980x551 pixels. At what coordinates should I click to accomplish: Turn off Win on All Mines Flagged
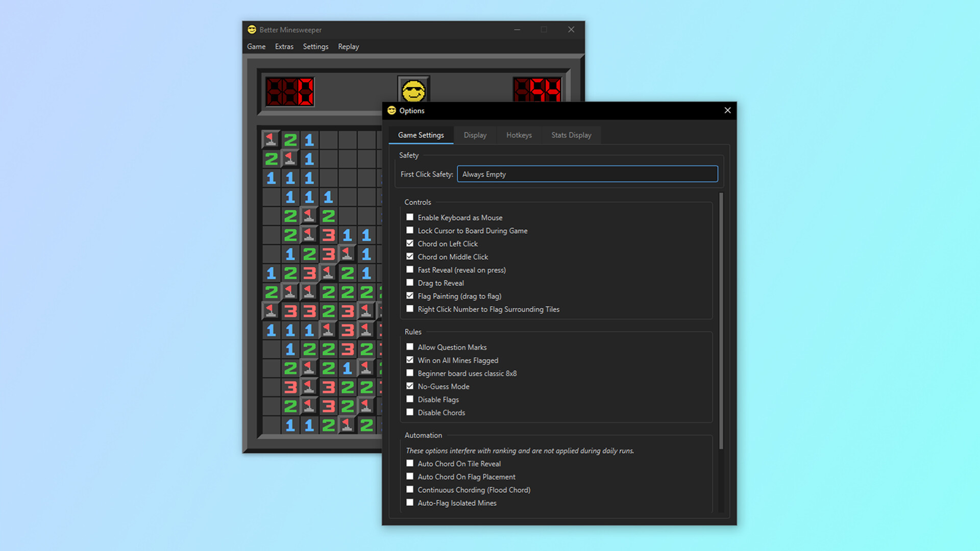click(410, 360)
